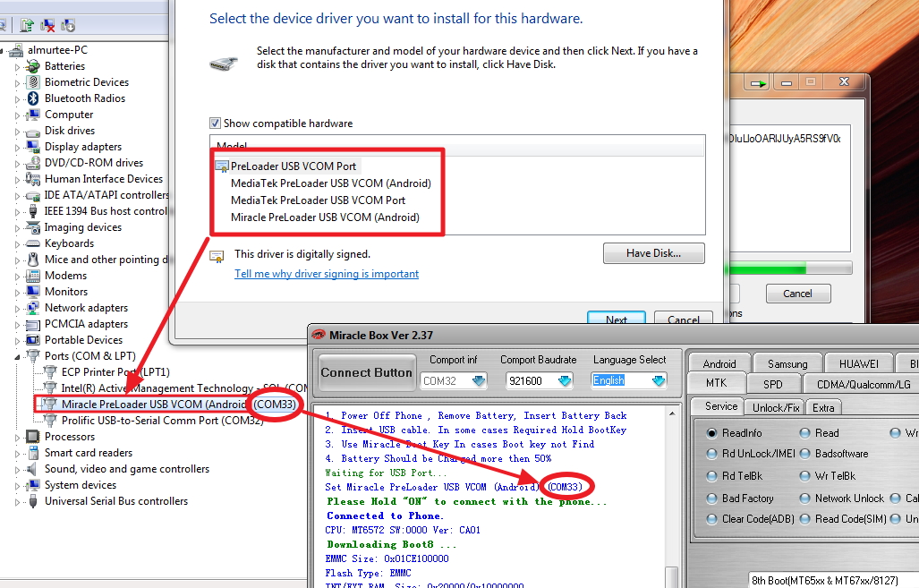
Task: Switch to the HUAWEI tab
Action: [859, 363]
